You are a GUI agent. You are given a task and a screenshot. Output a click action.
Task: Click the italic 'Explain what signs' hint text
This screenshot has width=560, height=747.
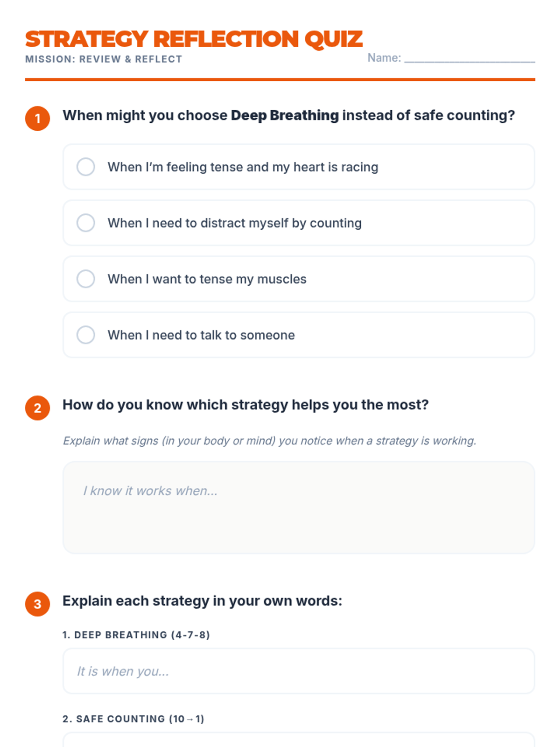[x=269, y=441]
